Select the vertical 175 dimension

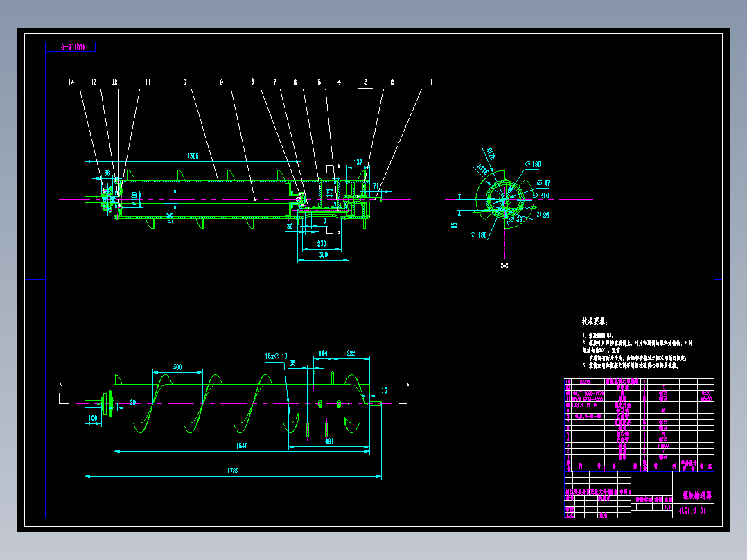(329, 193)
